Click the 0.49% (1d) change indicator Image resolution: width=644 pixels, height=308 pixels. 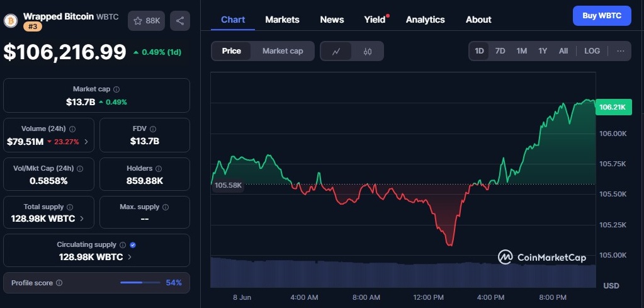coord(157,52)
